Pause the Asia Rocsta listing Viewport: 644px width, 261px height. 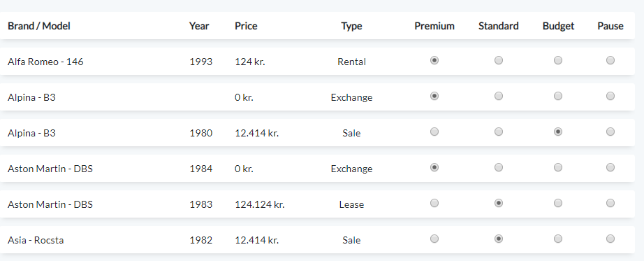(x=610, y=239)
